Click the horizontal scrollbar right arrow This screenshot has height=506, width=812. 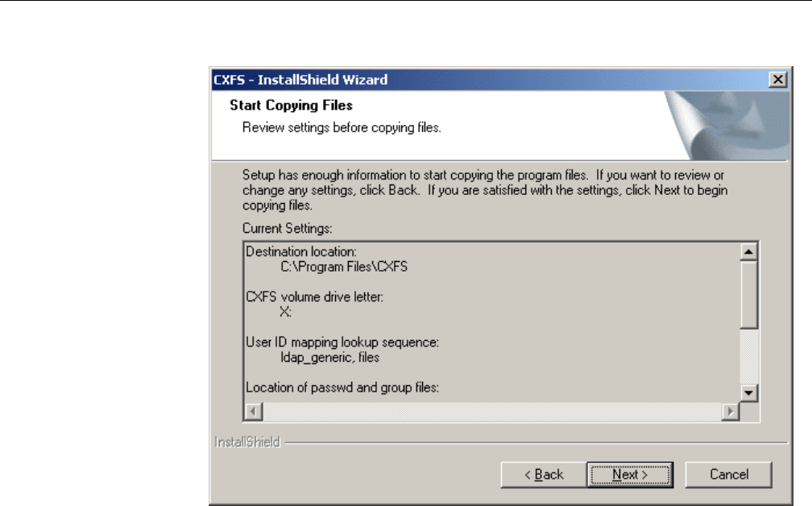tap(730, 412)
